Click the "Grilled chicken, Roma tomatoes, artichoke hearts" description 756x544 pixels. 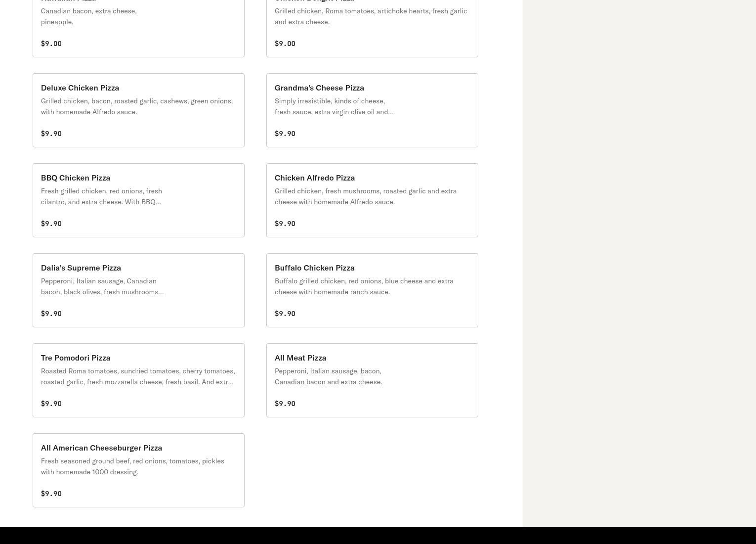click(371, 16)
